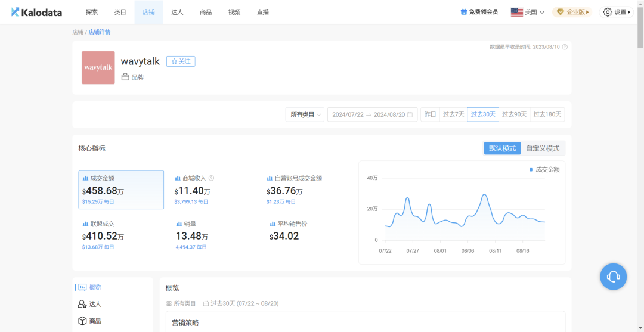Select the 成交金额 metric card
The height and width of the screenshot is (332, 644).
pyautogui.click(x=121, y=190)
